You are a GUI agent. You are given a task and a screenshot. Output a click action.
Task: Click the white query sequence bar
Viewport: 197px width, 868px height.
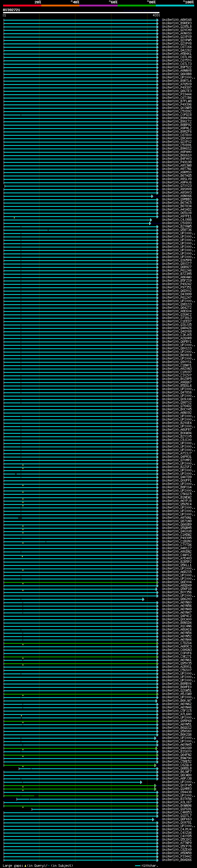click(81, 12)
